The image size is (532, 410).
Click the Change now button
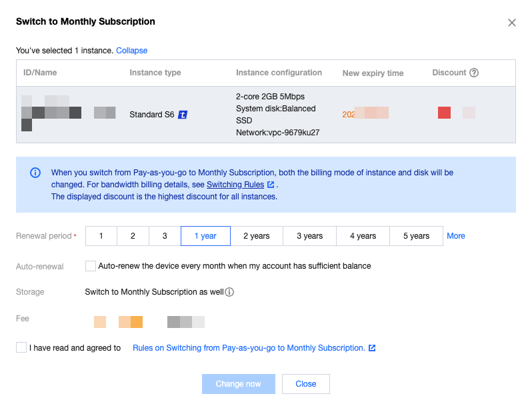click(239, 384)
